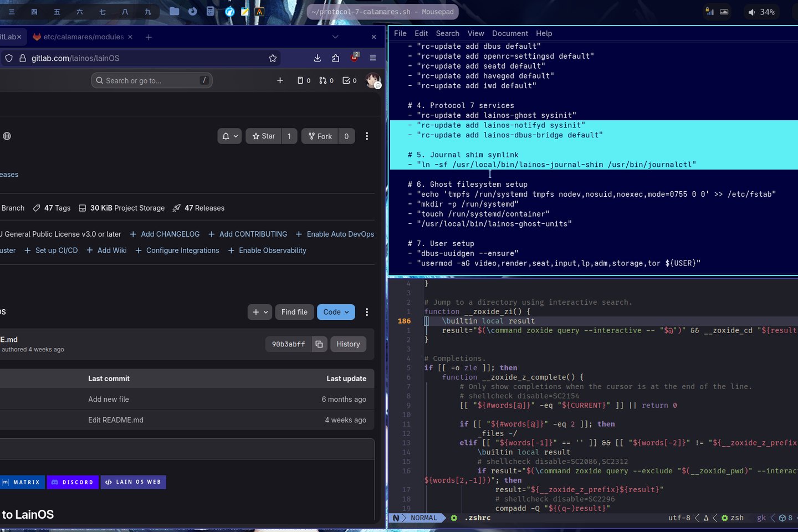The image size is (798, 532).
Task: Open the file manager folder launcher
Action: pos(174,11)
